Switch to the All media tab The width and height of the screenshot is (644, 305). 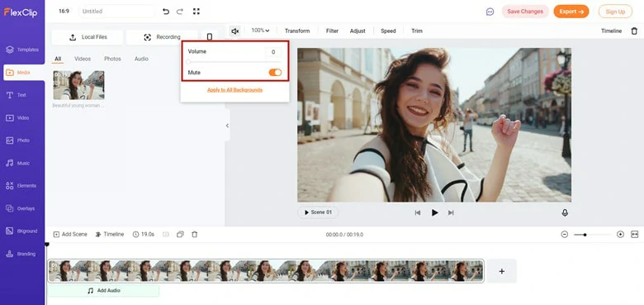tap(58, 60)
